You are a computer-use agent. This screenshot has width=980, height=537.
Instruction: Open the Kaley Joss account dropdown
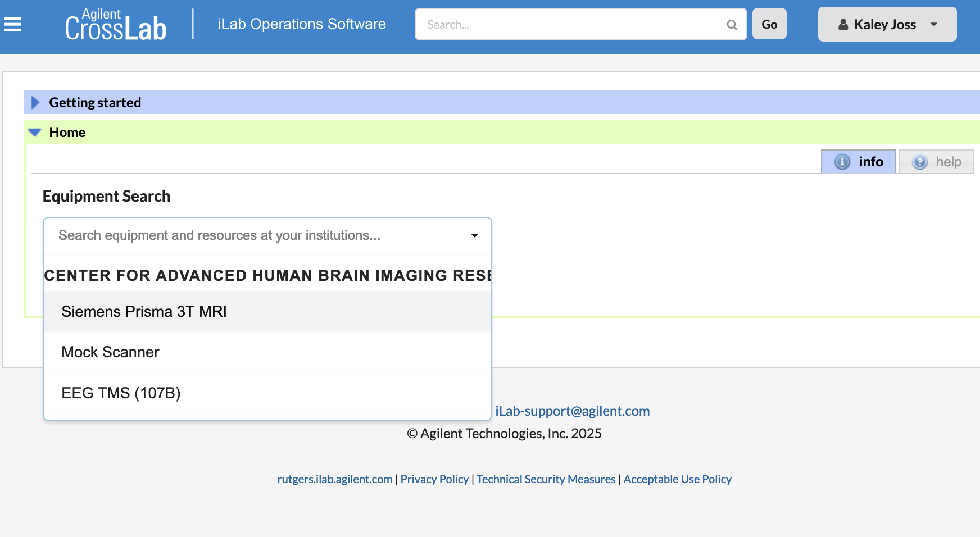click(x=887, y=24)
